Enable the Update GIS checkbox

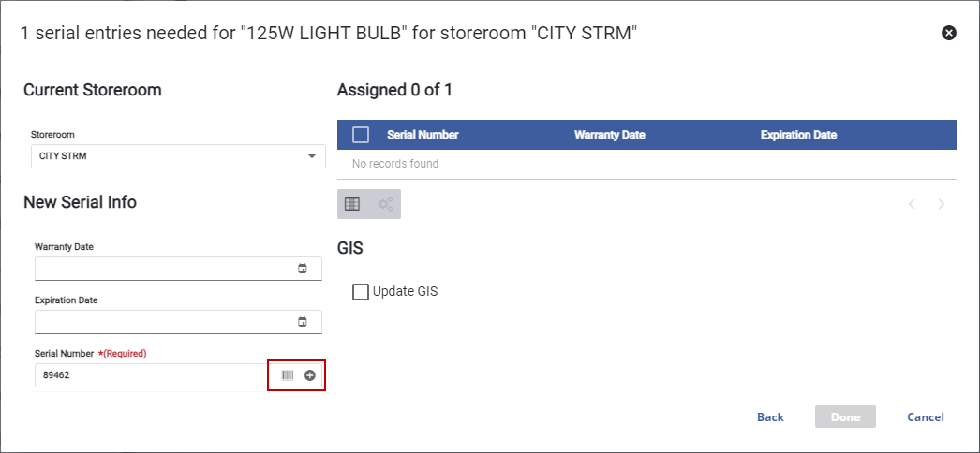[361, 292]
